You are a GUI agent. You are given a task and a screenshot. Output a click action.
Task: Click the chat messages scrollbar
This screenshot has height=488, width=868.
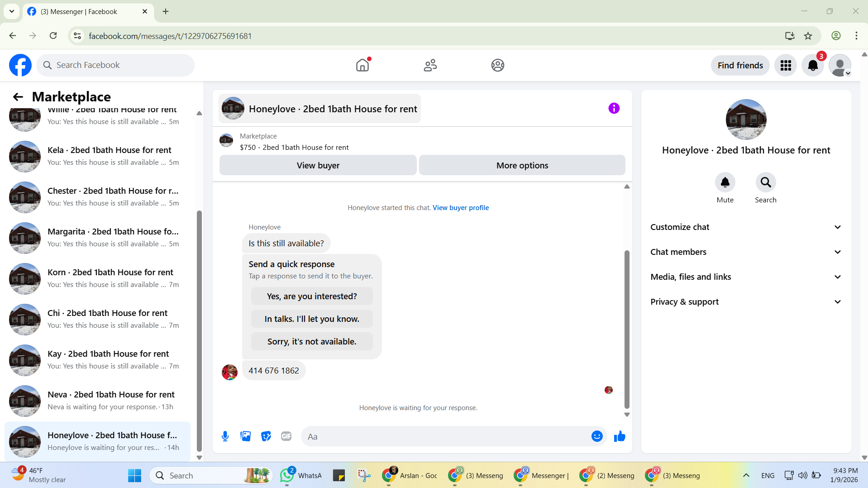(x=627, y=329)
